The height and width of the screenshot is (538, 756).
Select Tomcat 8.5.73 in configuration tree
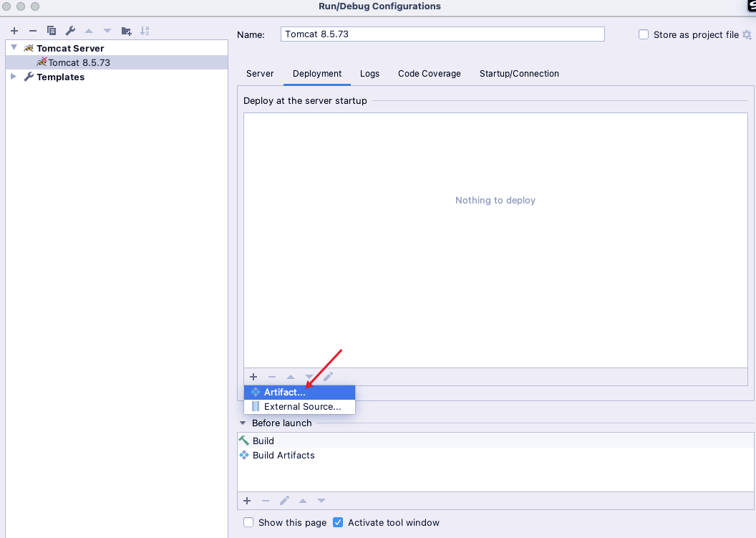point(117,62)
